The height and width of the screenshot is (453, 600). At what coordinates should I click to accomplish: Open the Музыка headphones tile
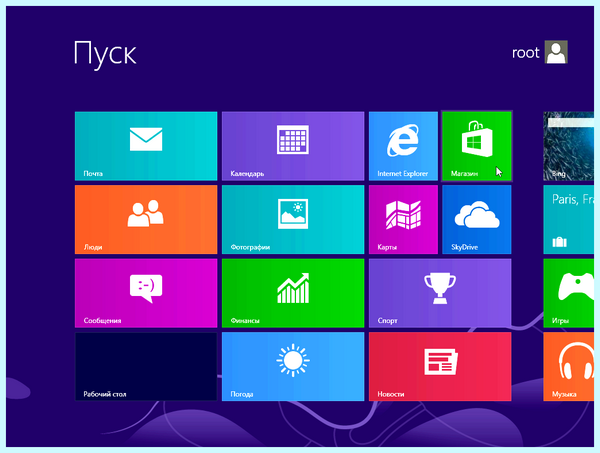(x=569, y=367)
